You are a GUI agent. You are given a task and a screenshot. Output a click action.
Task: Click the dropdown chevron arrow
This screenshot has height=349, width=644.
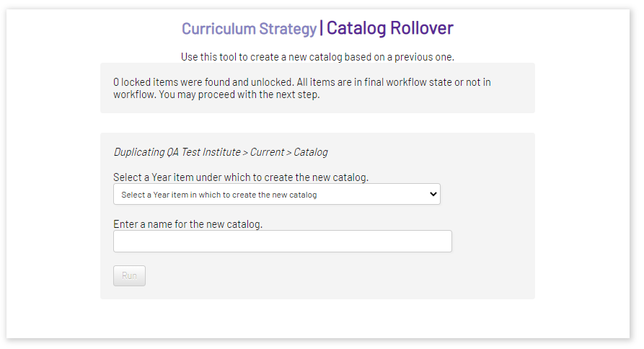click(433, 194)
